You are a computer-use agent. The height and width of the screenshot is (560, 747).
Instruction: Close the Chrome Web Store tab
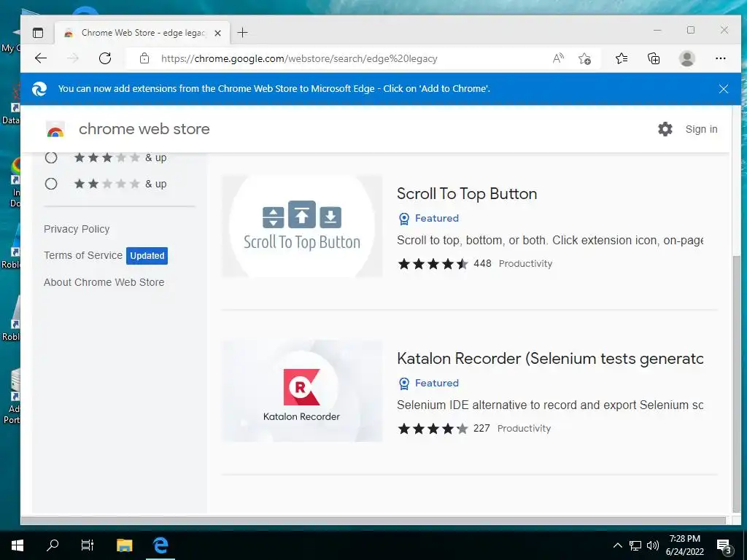pyautogui.click(x=217, y=33)
